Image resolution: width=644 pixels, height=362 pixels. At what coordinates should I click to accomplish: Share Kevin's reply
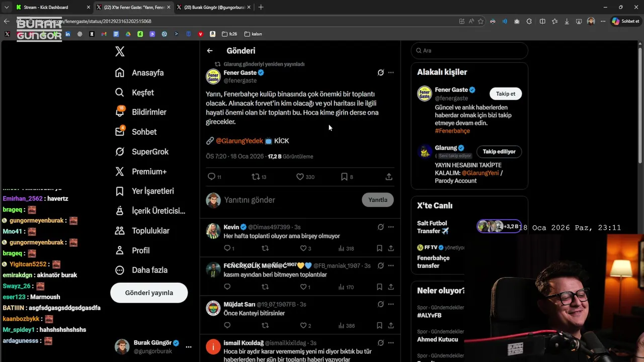(391, 248)
